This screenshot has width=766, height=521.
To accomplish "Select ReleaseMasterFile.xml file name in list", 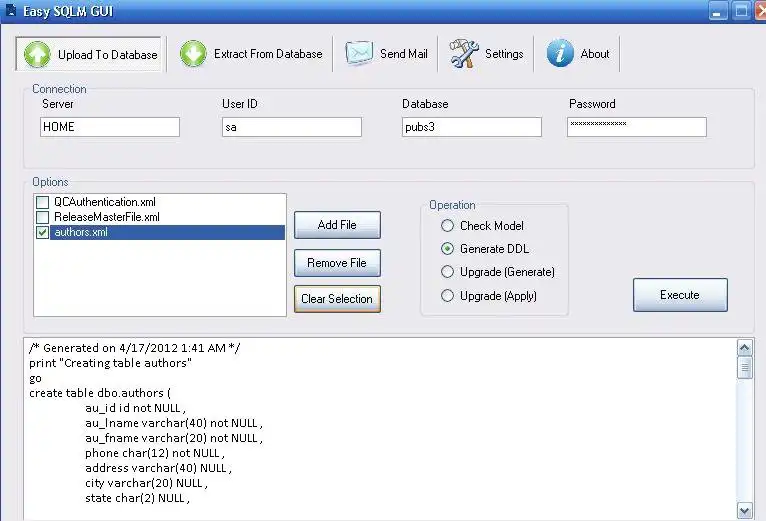I will pyautogui.click(x=107, y=217).
